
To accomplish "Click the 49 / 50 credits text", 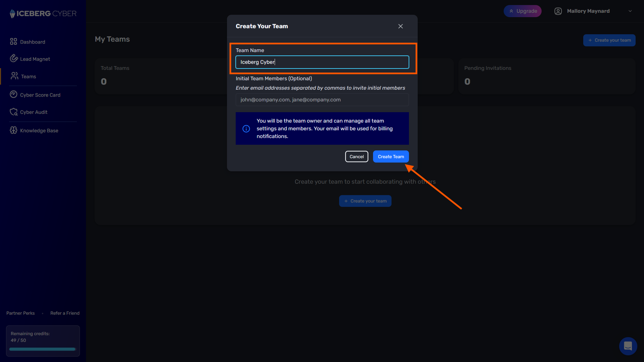I will pyautogui.click(x=18, y=340).
